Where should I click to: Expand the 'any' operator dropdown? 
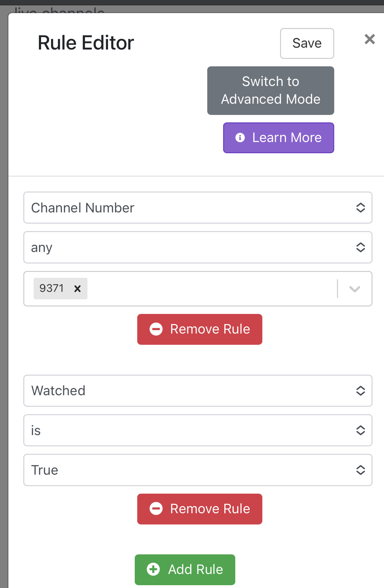[198, 248]
